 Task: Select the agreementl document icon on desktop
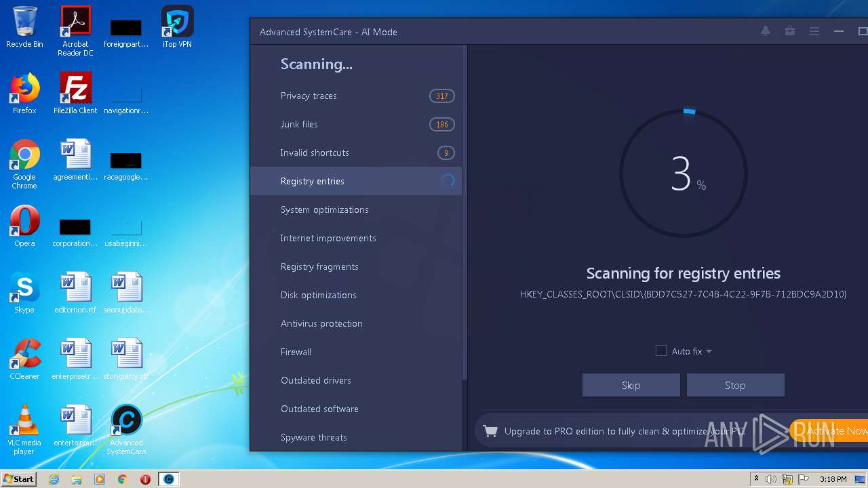75,160
